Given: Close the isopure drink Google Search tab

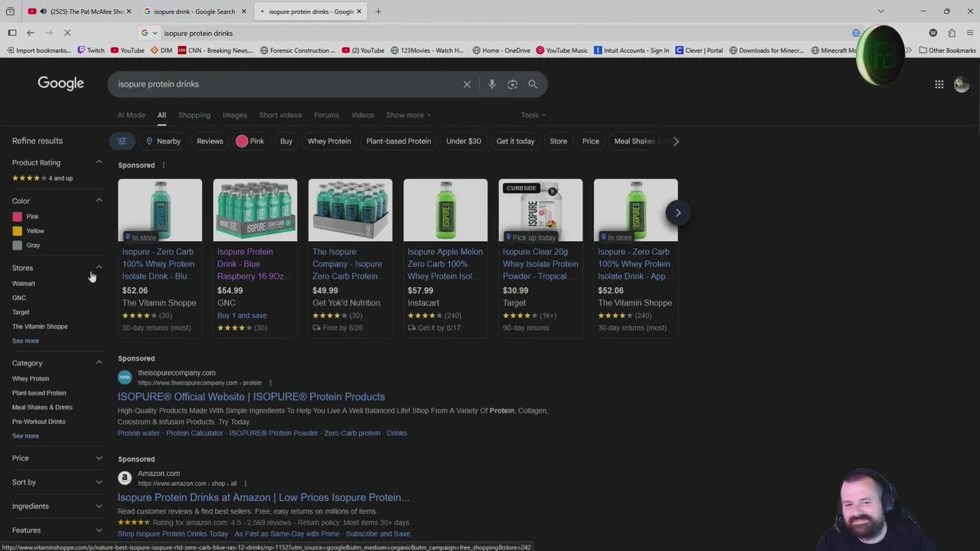Looking at the screenshot, I should pos(244,11).
